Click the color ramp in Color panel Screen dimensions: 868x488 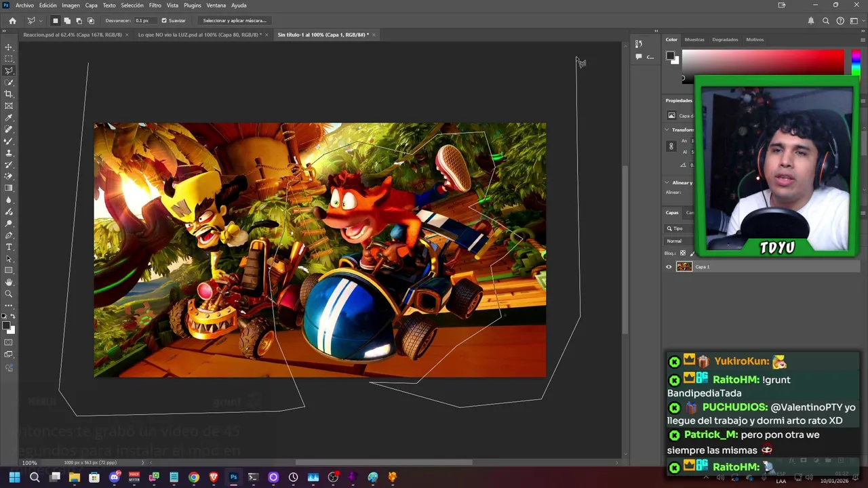763,62
